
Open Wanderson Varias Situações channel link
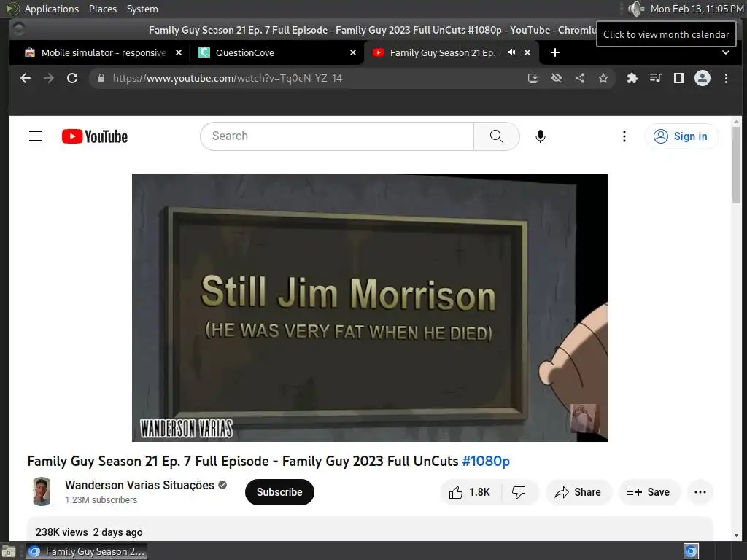pos(139,485)
